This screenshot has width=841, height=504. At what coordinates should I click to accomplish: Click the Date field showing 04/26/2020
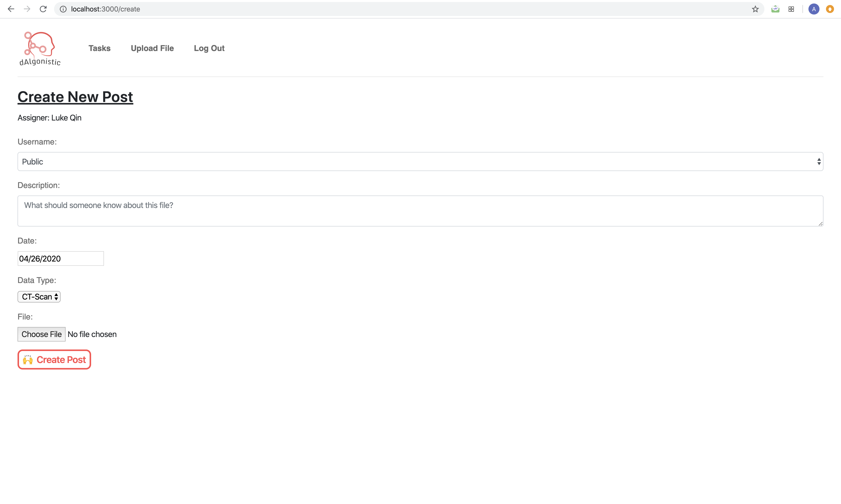(x=61, y=259)
